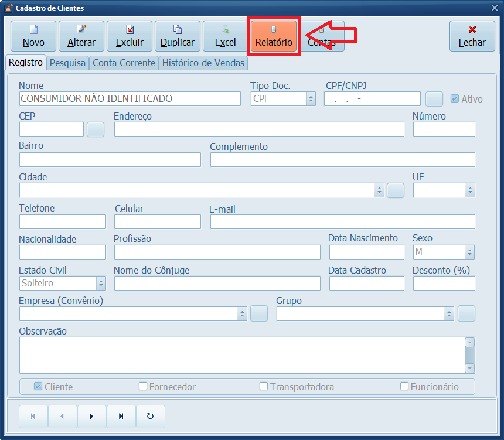Open the Grupo combo box
Image resolution: width=504 pixels, height=440 pixels.
point(448,314)
